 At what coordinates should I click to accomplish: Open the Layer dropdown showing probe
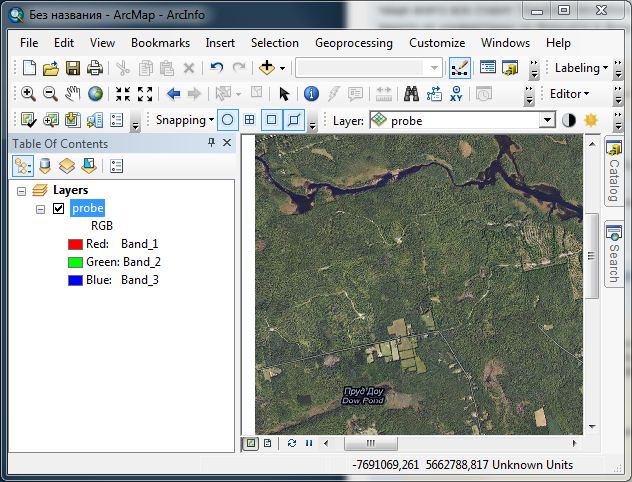(x=546, y=120)
